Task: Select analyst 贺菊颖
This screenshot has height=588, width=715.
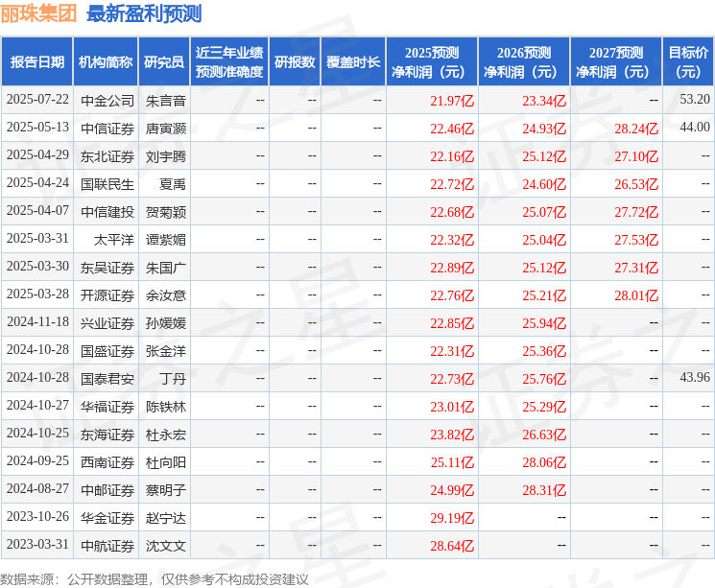Action: click(x=165, y=212)
